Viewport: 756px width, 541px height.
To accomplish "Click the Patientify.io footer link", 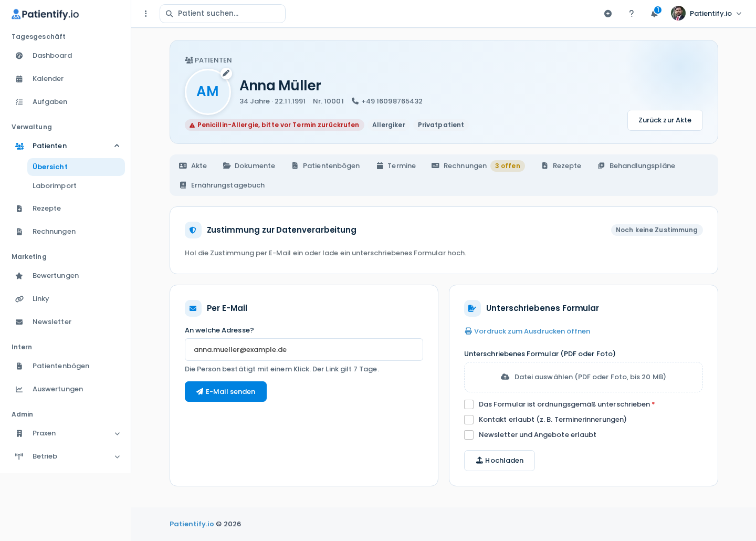I will [x=192, y=524].
